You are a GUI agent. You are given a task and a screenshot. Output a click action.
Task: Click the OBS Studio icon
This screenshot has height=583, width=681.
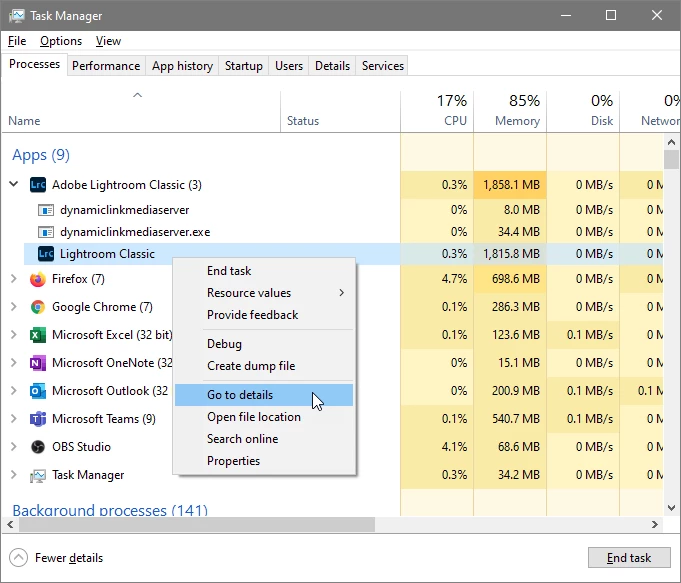(x=38, y=447)
